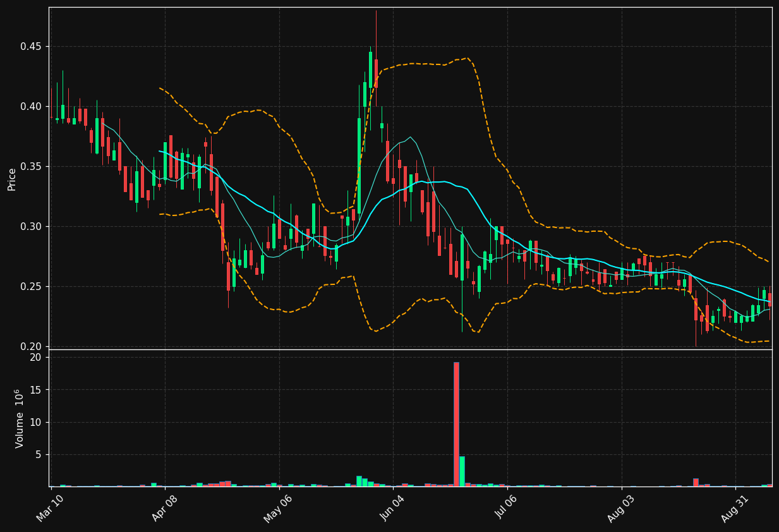This screenshot has width=779, height=532.
Task: Click the Price axis title
Action: pyautogui.click(x=12, y=179)
